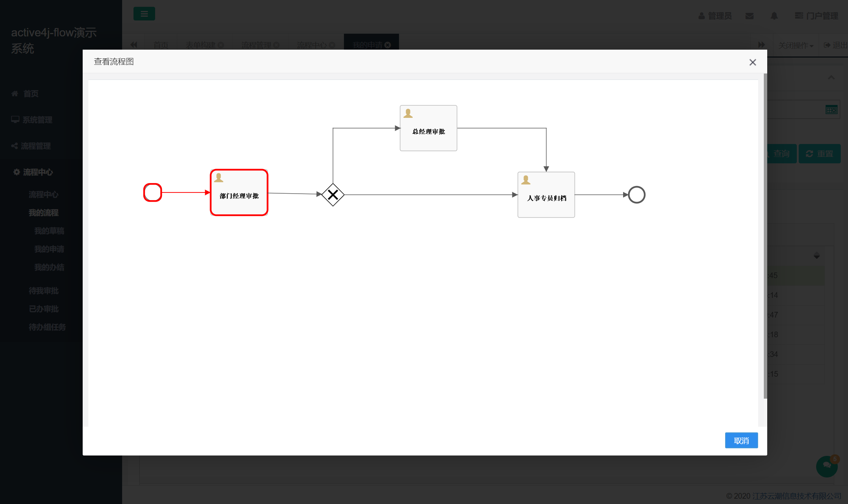Click the user avatar icon on 人事专员归档

pos(525,179)
